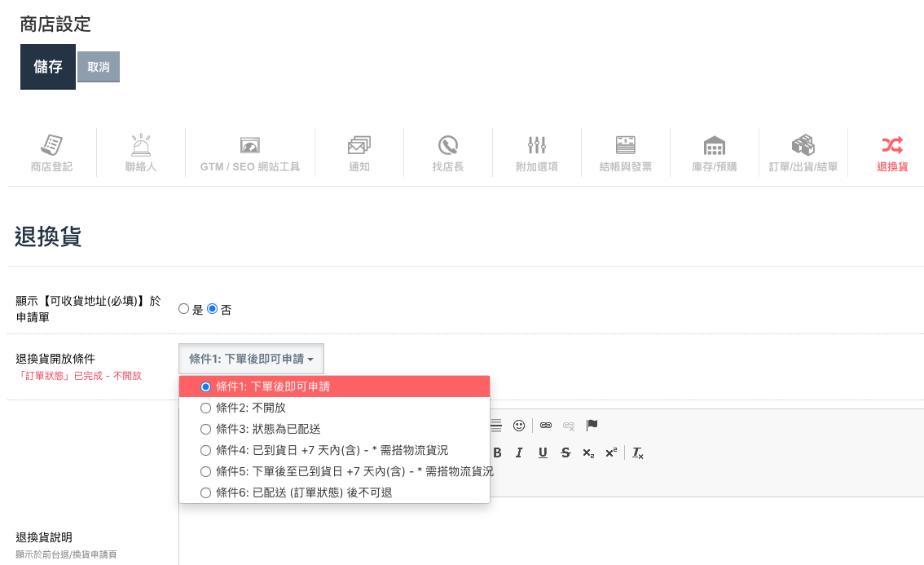Open the 通知 envelope icon

tap(359, 145)
